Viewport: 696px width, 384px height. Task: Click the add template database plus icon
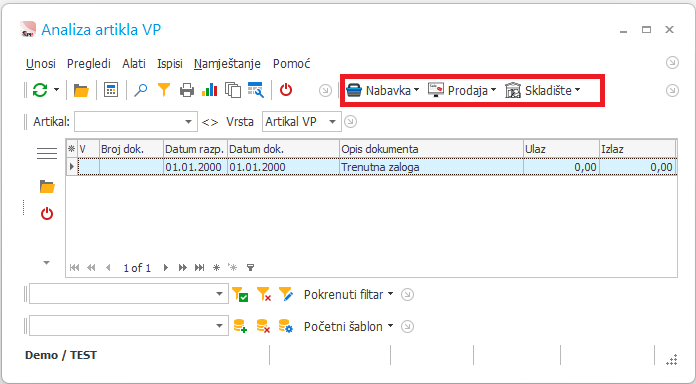(240, 326)
